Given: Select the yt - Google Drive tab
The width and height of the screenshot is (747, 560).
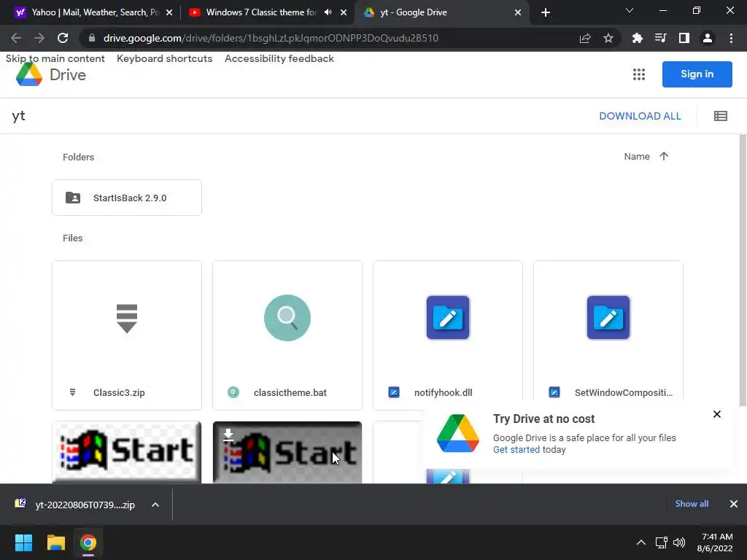Looking at the screenshot, I should click(441, 12).
